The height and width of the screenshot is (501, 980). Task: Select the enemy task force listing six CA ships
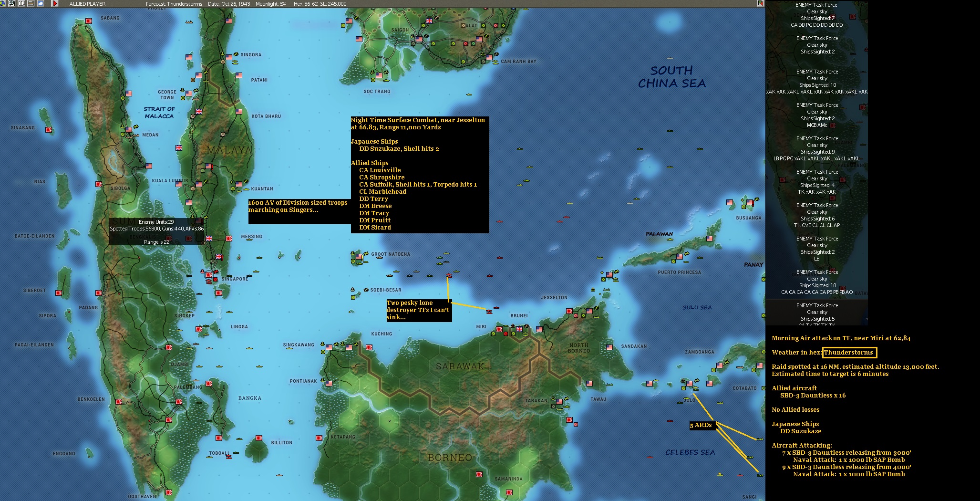[817, 282]
